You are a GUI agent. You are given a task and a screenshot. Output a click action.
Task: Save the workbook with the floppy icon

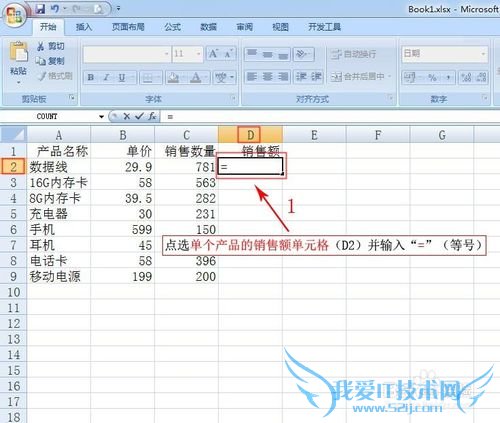40,9
